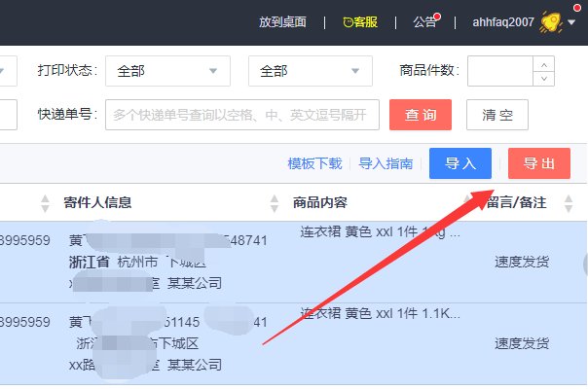588x389 pixels.
Task: Click sort arrows left of 商品内容
Action: [275, 203]
